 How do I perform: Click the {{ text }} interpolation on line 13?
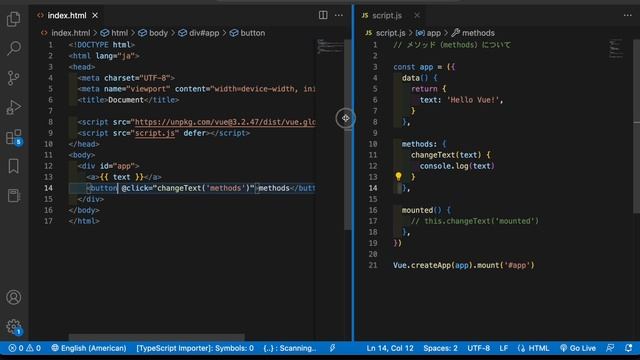pyautogui.click(x=122, y=177)
